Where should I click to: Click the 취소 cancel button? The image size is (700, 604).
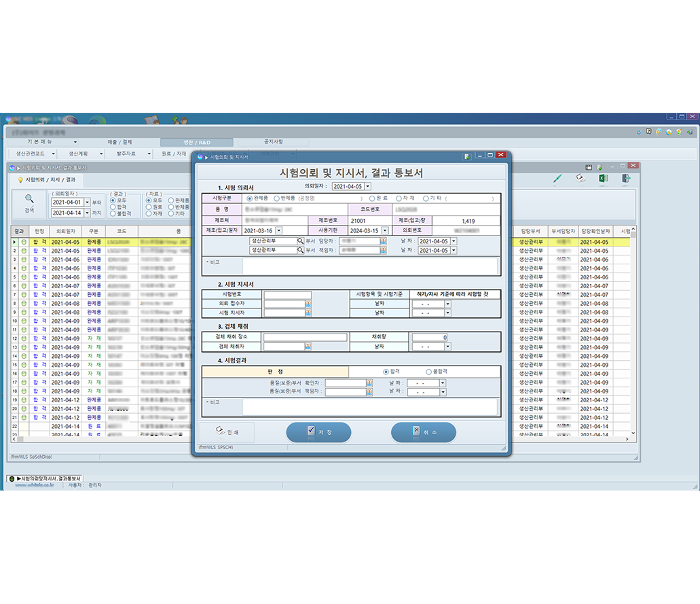pos(424,432)
